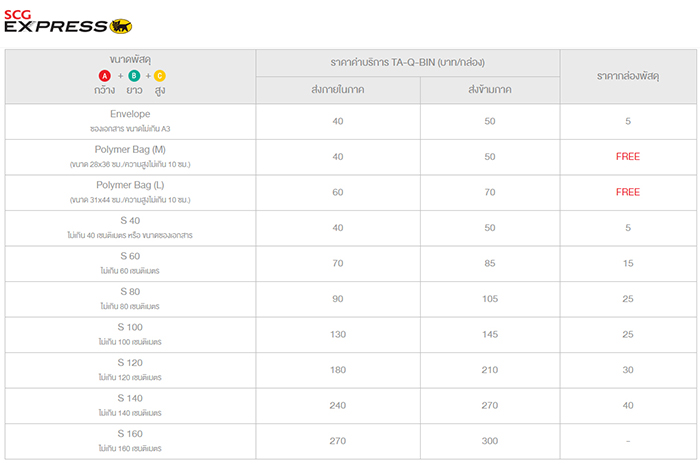Image resolution: width=700 pixels, height=466 pixels.
Task: Click the SCG Express logo
Action: pos(68,22)
